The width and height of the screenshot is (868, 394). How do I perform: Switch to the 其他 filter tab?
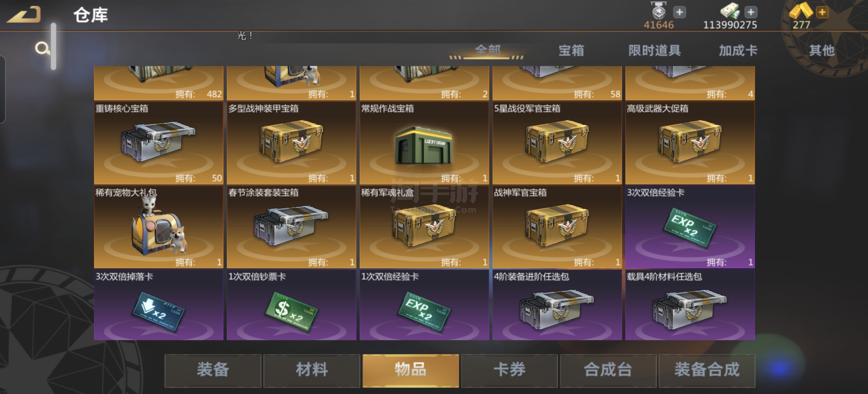822,51
